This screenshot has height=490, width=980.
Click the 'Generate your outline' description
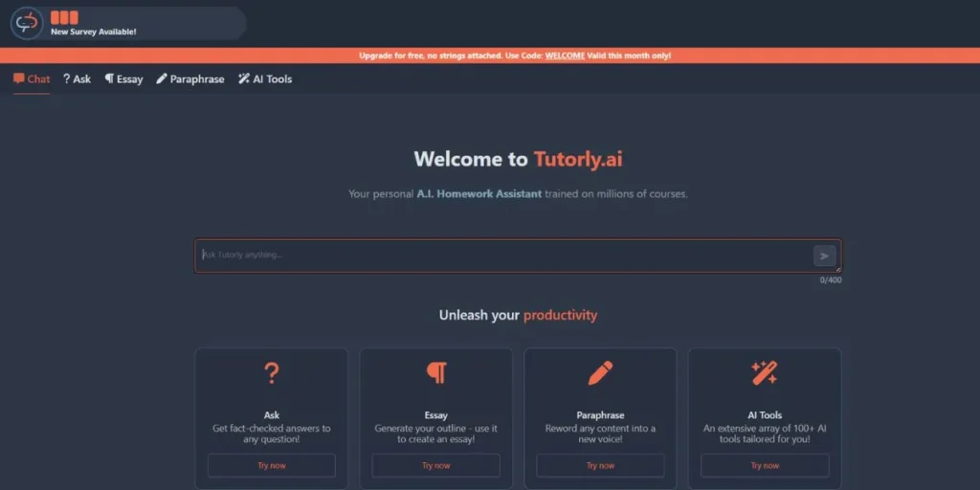pyautogui.click(x=436, y=434)
